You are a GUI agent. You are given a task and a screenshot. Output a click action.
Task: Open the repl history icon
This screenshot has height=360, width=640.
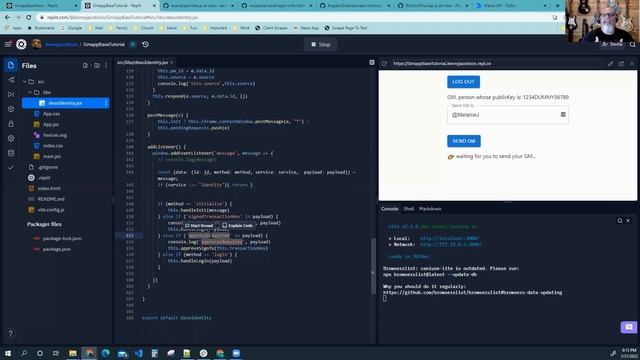click(x=145, y=44)
